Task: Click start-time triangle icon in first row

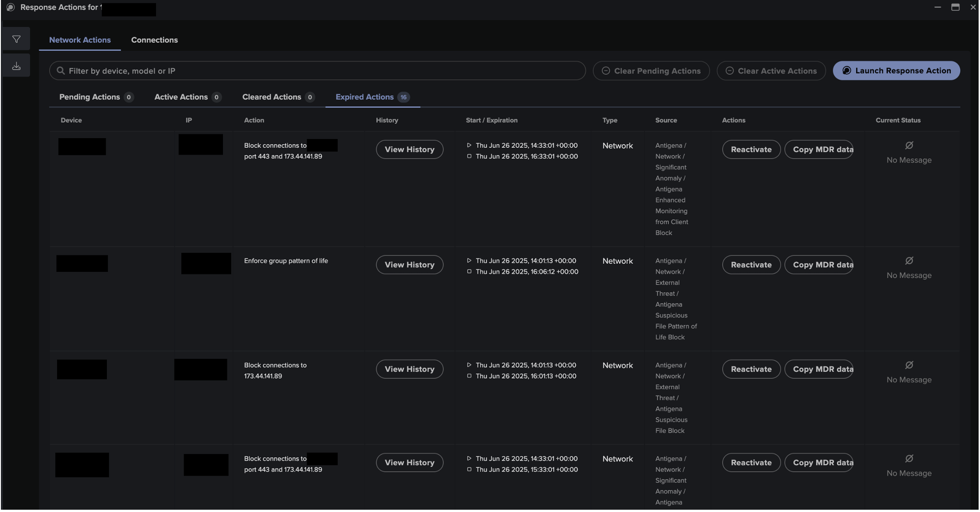Action: (469, 145)
